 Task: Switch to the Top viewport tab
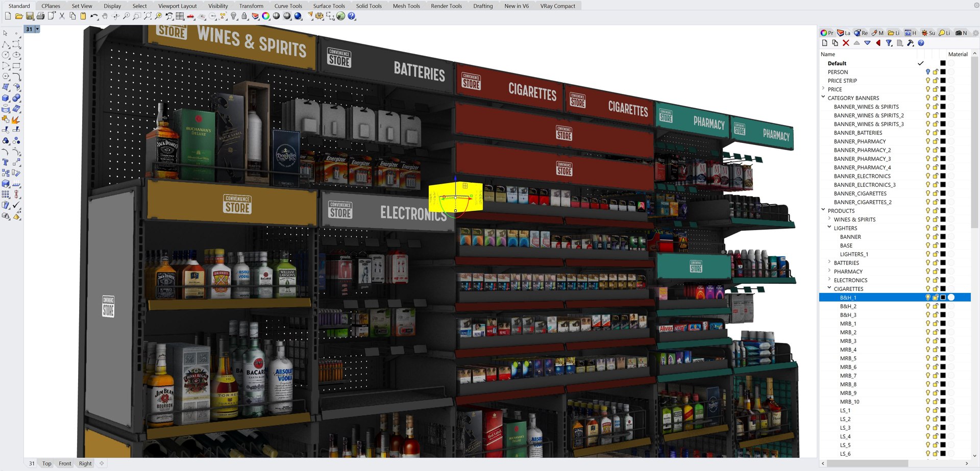46,463
